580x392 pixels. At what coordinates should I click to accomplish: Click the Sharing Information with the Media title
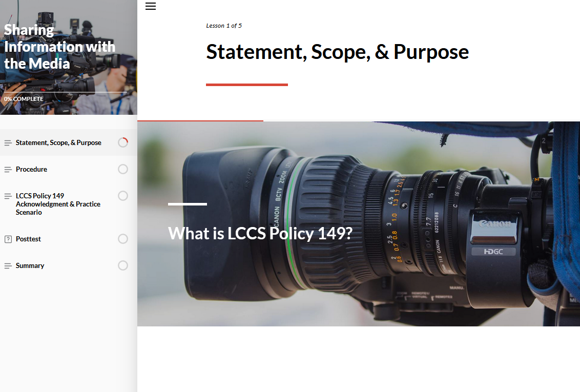tap(59, 47)
